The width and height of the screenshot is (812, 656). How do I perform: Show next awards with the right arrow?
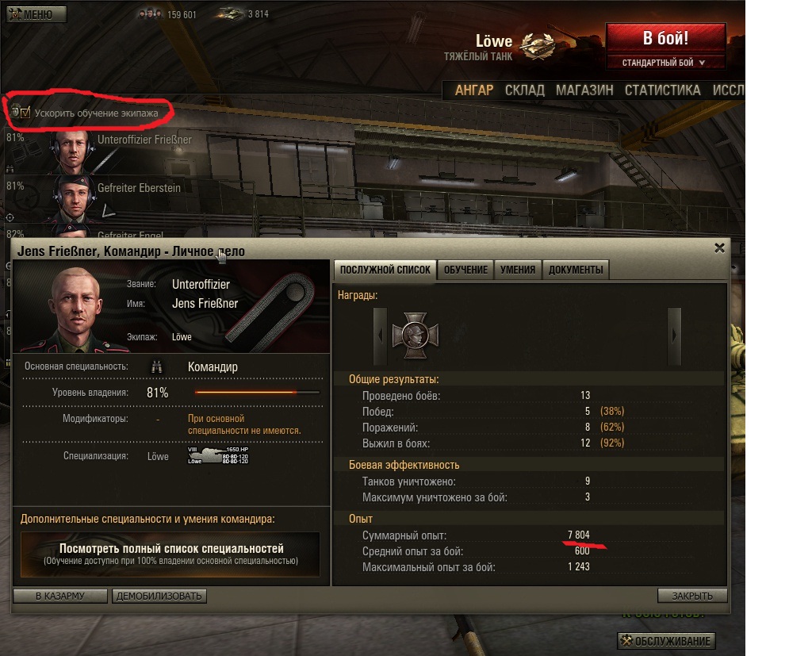coord(674,336)
